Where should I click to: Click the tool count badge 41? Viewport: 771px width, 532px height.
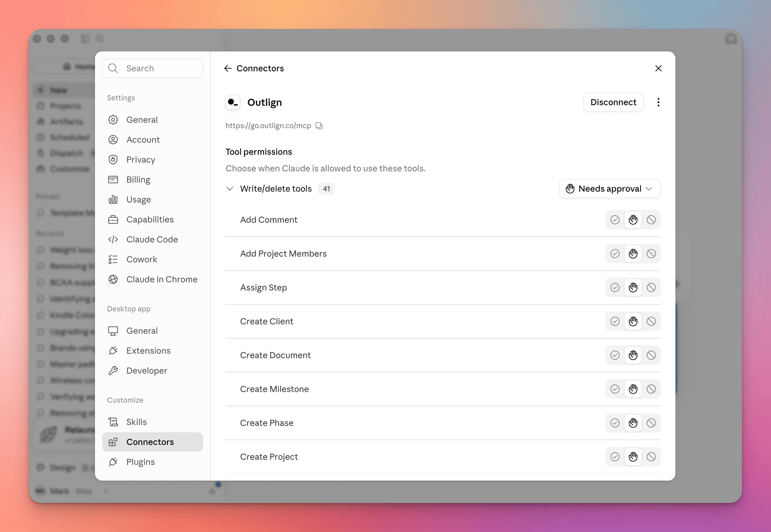tap(326, 189)
